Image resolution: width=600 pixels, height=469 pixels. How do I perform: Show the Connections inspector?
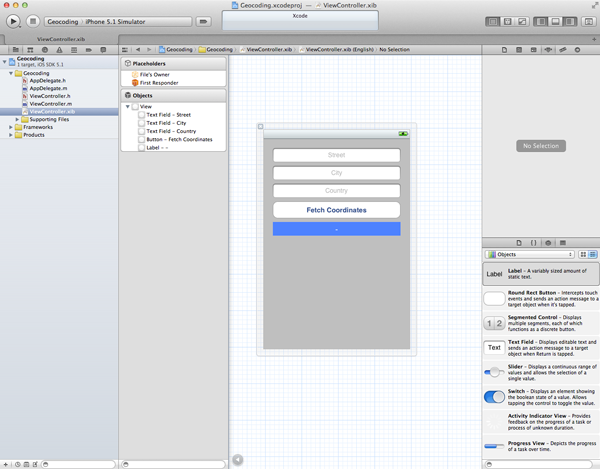tap(577, 50)
